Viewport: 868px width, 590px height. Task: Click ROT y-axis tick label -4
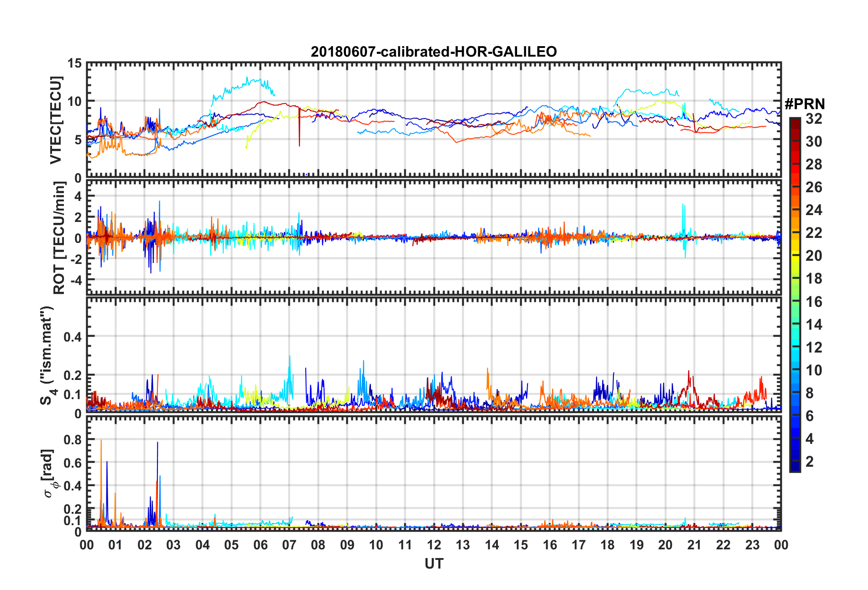(77, 279)
